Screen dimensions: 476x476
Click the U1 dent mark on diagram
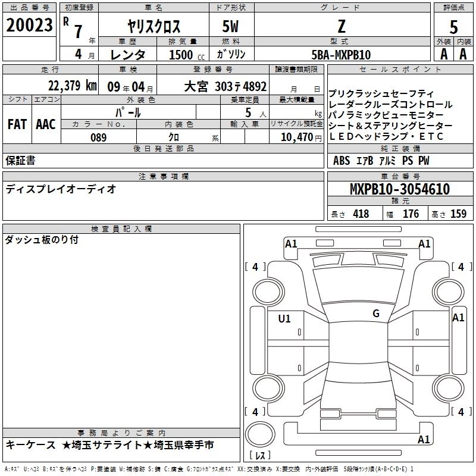tap(284, 319)
